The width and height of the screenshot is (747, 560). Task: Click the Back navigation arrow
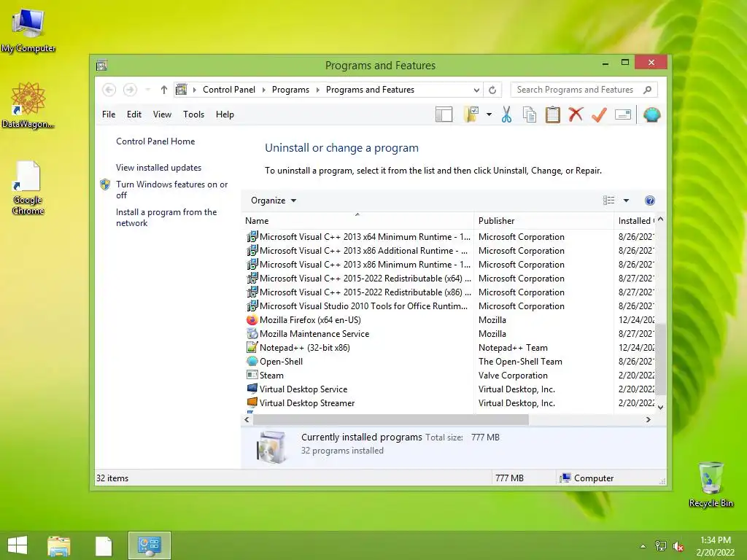pos(109,90)
